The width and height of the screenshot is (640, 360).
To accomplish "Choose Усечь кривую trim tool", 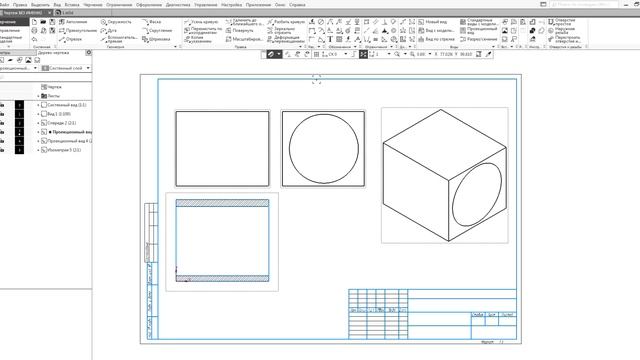I will 201,22.
